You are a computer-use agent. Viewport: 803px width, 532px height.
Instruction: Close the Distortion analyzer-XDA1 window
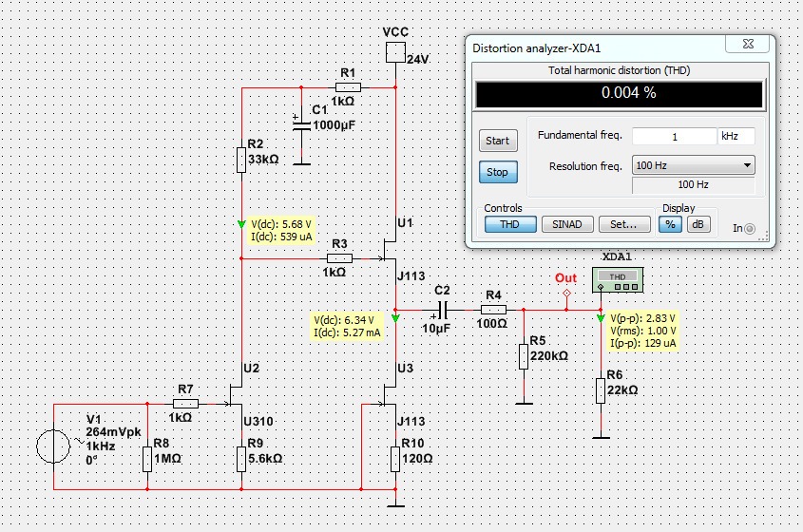pyautogui.click(x=747, y=44)
